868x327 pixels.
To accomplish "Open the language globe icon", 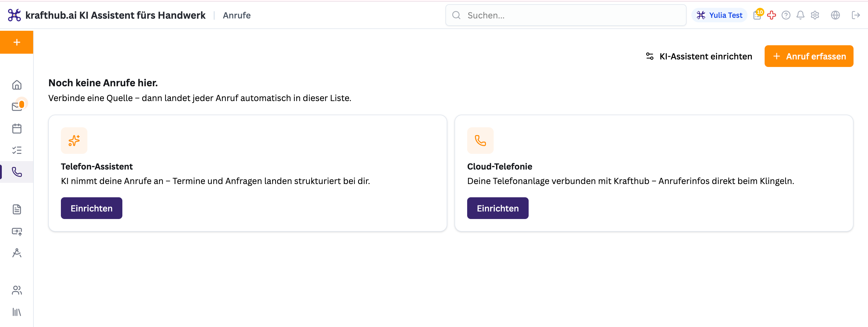I will point(835,15).
